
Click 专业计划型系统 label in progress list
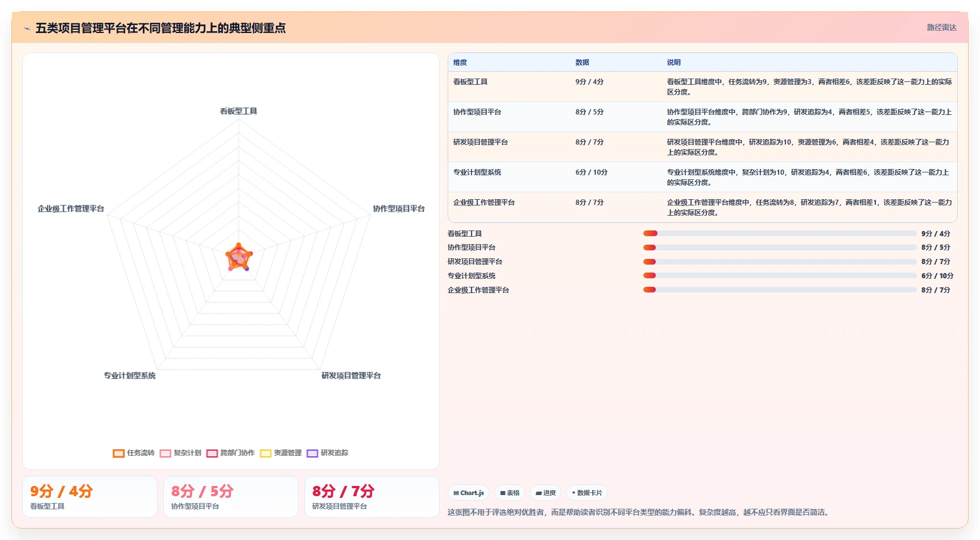[472, 276]
